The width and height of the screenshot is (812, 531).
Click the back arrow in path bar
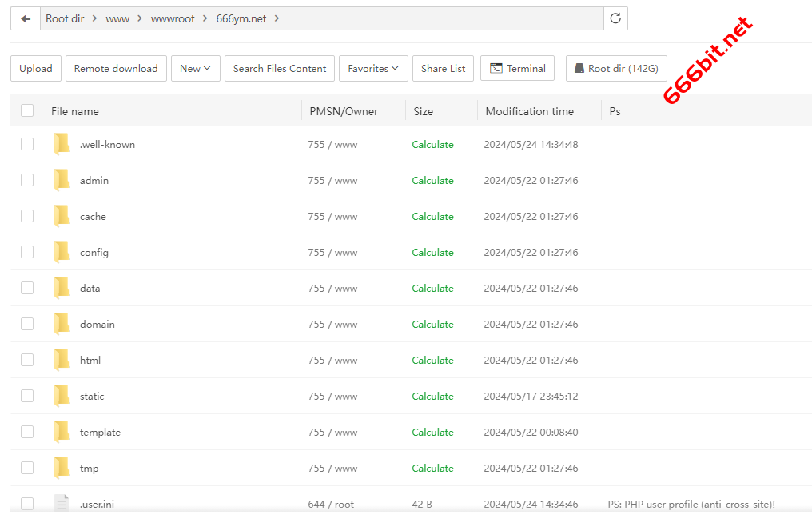pyautogui.click(x=26, y=18)
